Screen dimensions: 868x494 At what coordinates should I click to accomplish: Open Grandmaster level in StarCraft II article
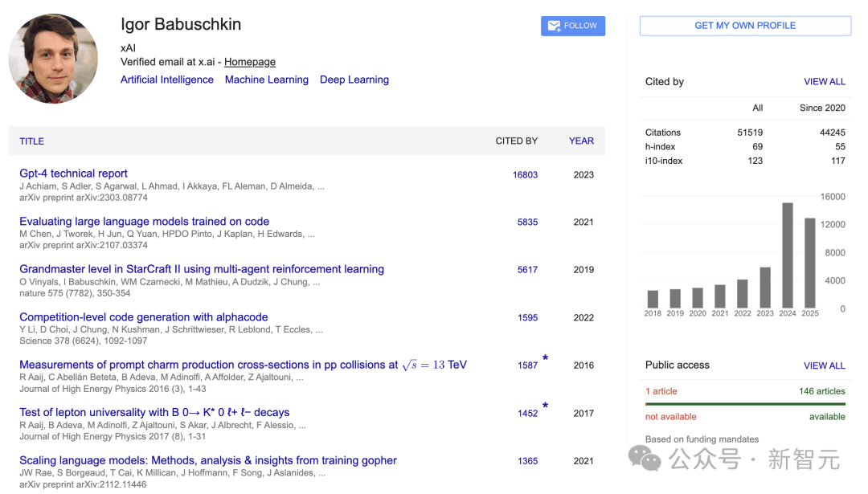(202, 269)
